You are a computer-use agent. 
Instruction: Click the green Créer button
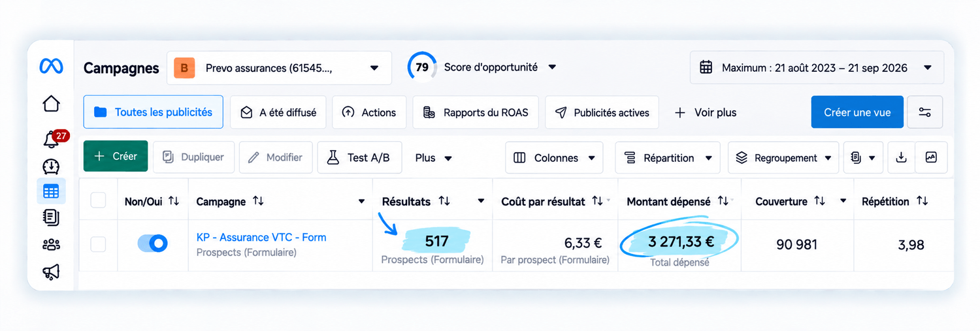coord(116,157)
